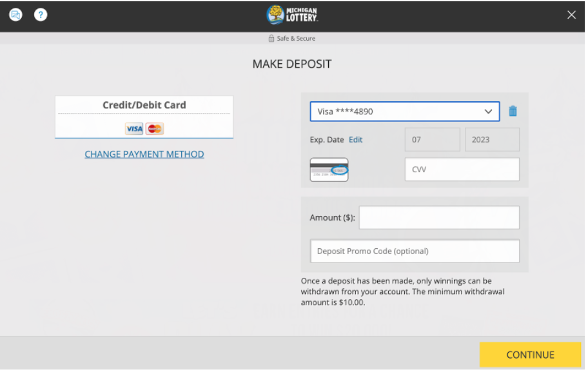Image resolution: width=588 pixels, height=374 pixels.
Task: Click the Credit/Debit Card panel
Action: 144,117
